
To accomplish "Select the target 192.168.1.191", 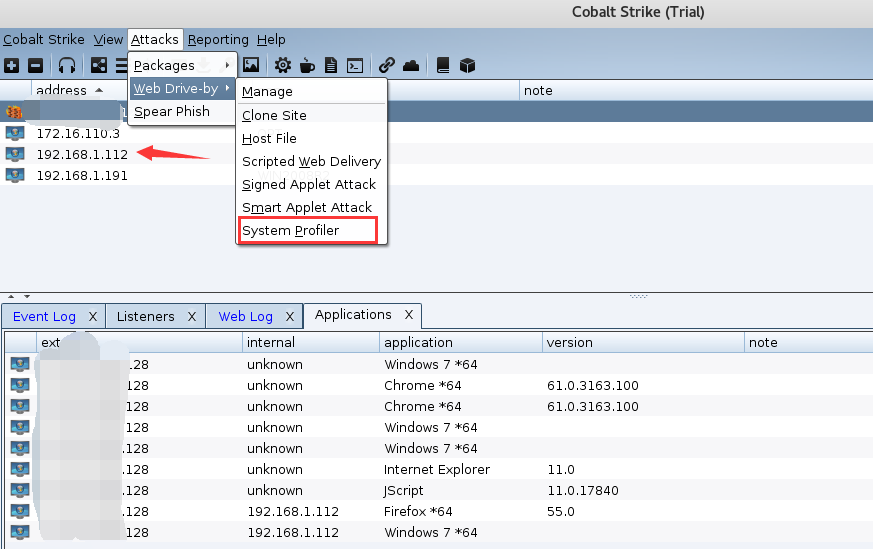I will click(82, 175).
